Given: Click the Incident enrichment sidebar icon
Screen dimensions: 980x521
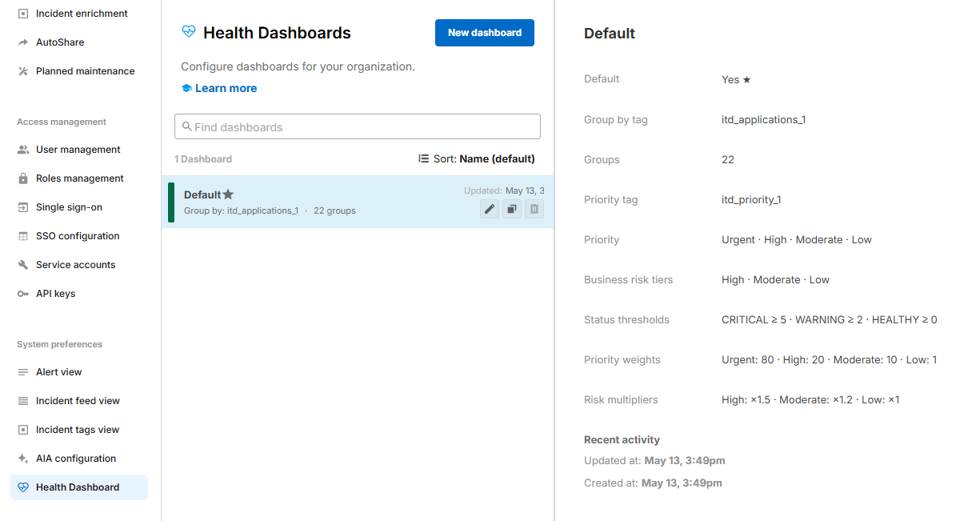Looking at the screenshot, I should [23, 14].
